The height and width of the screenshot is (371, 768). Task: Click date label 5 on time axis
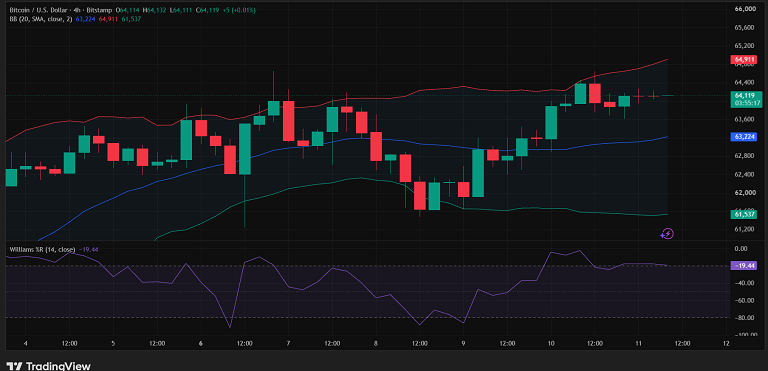click(113, 343)
